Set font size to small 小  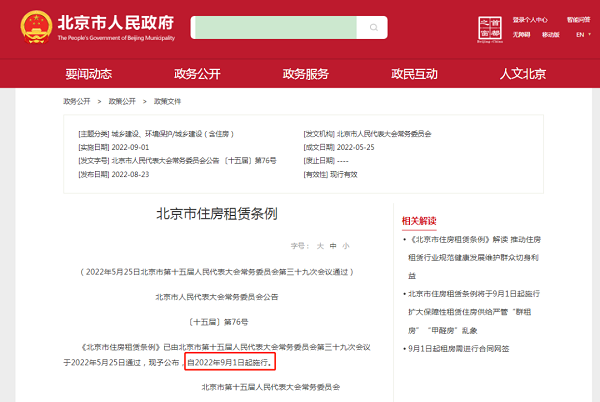(346, 245)
